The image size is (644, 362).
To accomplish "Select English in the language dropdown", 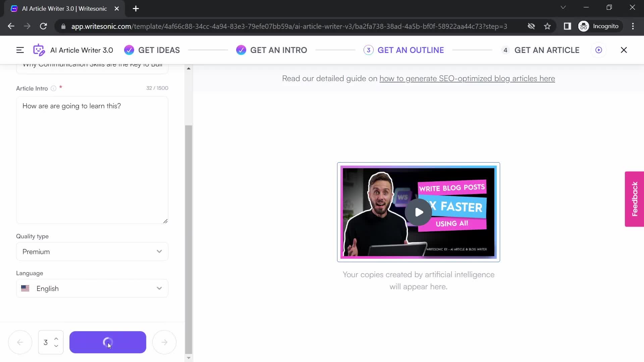I will (x=92, y=288).
